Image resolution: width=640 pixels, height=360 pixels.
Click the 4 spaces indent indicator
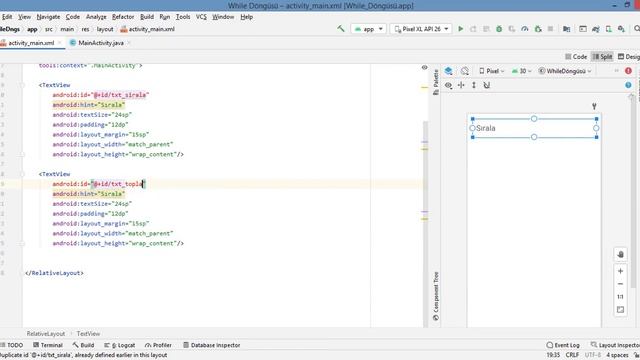click(x=617, y=355)
